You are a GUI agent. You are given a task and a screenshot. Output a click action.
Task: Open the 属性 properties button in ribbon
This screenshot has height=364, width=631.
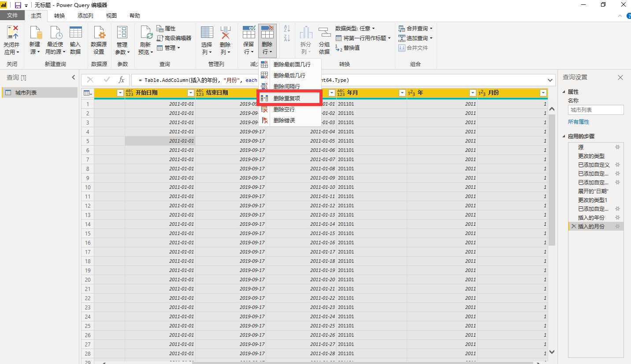(166, 29)
